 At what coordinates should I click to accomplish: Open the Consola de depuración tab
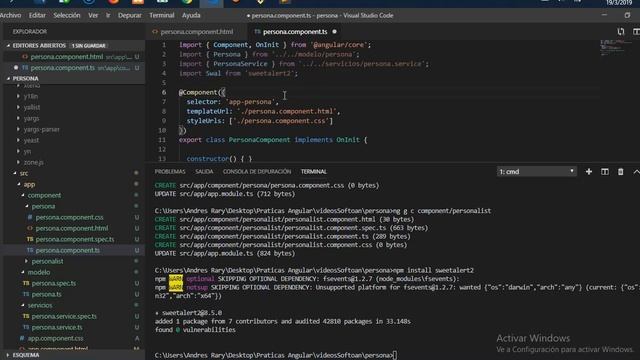257,172
